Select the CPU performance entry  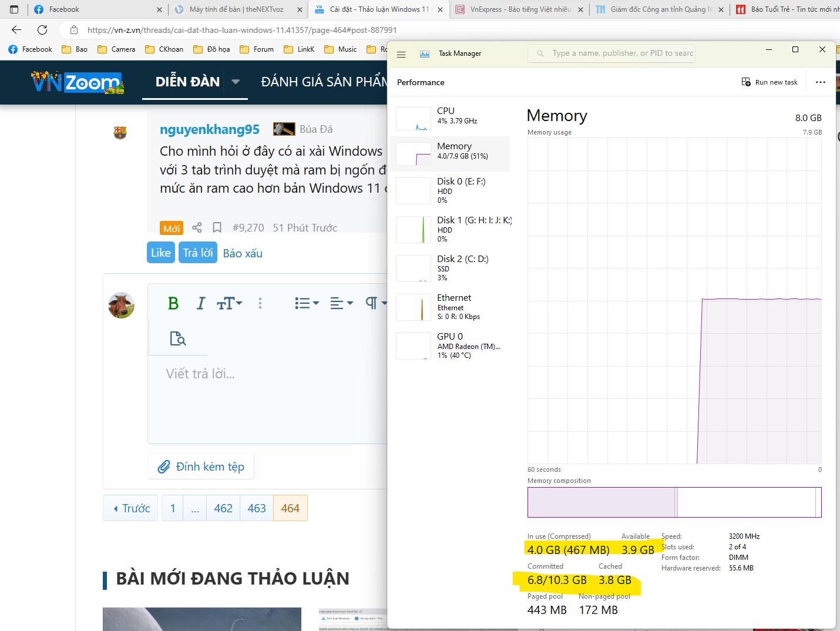[450, 118]
